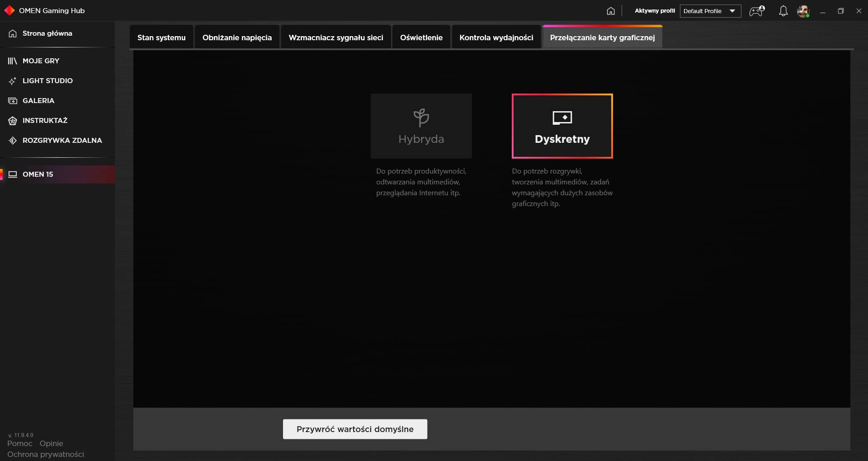This screenshot has width=868, height=461.
Task: Open LIGHT STUDIO in sidebar
Action: coord(57,81)
